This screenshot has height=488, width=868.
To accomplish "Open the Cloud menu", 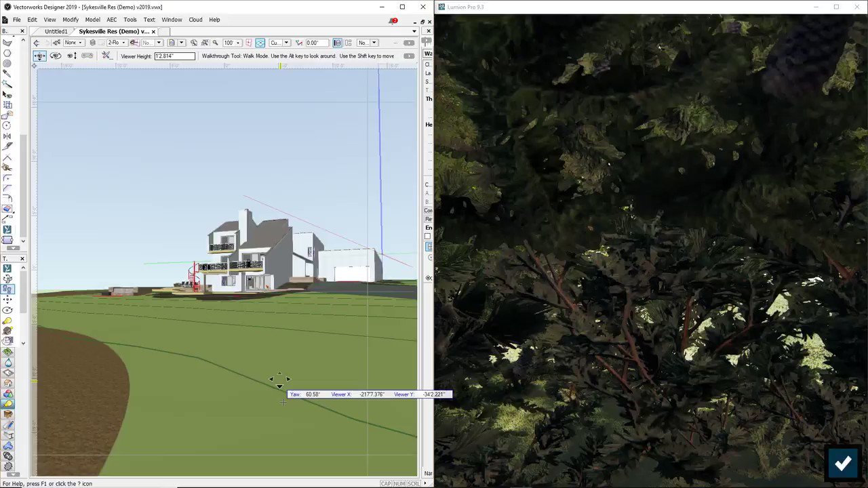I will pyautogui.click(x=195, y=20).
